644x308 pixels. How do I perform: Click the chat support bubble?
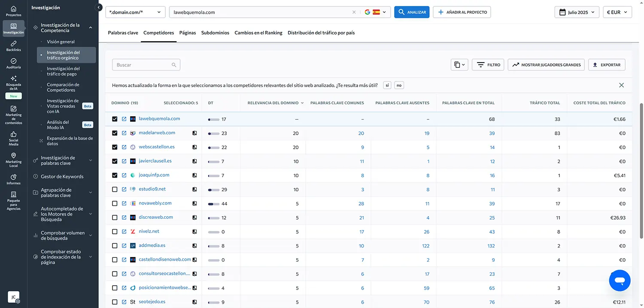pyautogui.click(x=620, y=280)
